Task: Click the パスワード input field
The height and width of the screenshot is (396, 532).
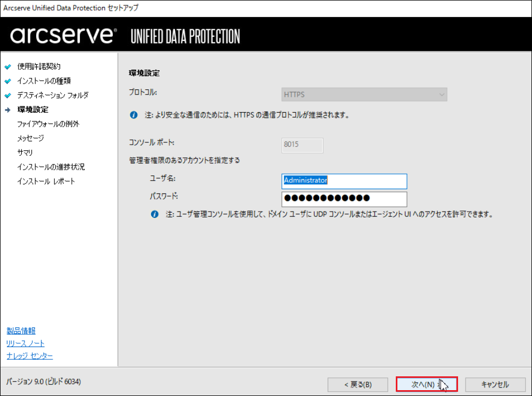Action: 344,199
